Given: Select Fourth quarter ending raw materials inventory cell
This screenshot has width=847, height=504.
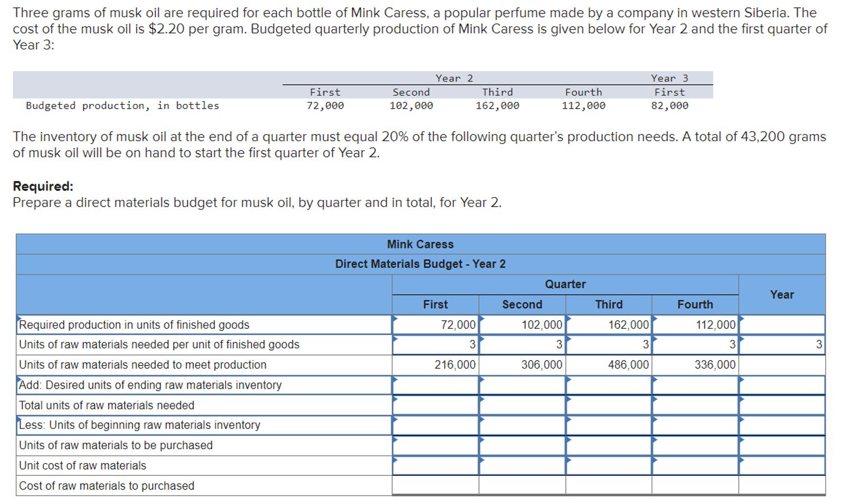Looking at the screenshot, I should click(x=695, y=385).
